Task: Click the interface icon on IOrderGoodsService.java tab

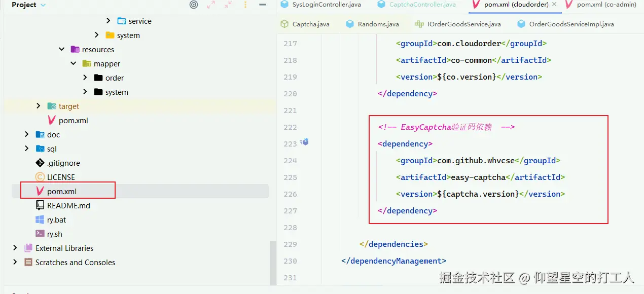Action: pyautogui.click(x=419, y=24)
